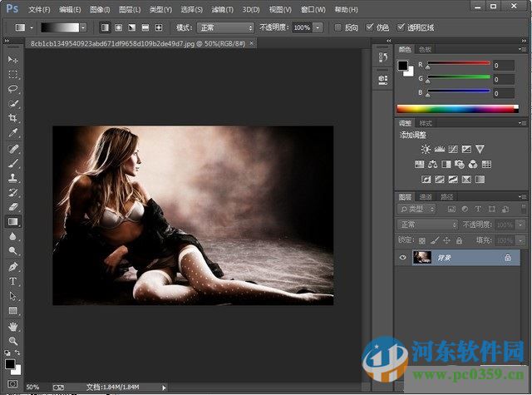Select the Type tool

click(x=12, y=282)
